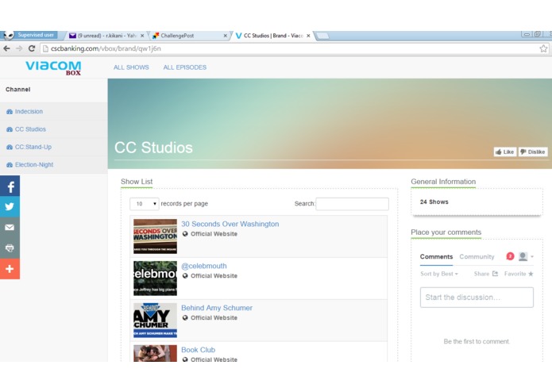The width and height of the screenshot is (552, 392).
Task: Click the Viacom Box logo
Action: [53, 67]
